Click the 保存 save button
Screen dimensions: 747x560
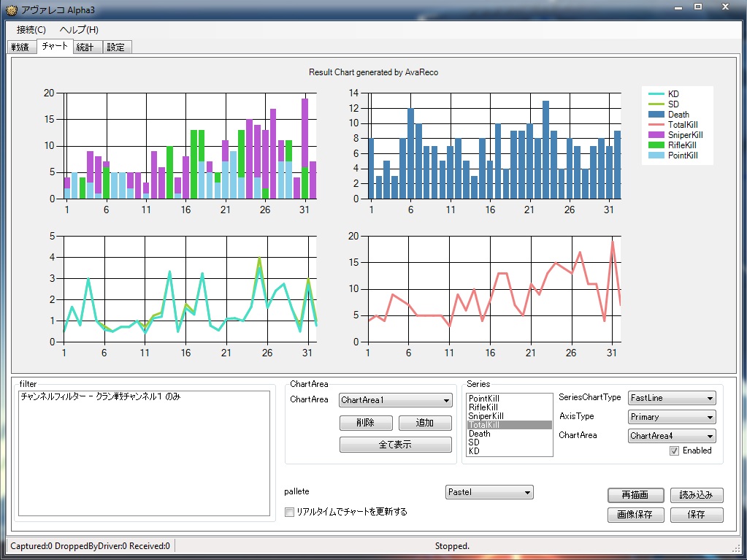[x=697, y=515]
